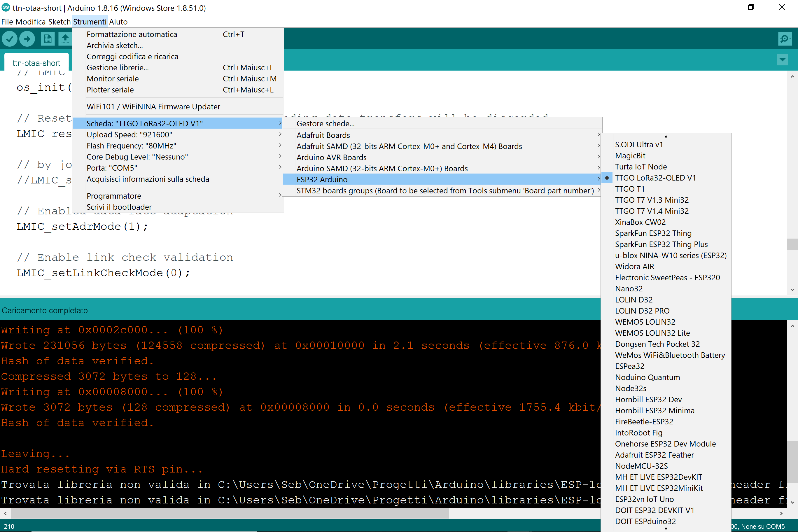
Task: Click the Upload arrow toolbar icon
Action: pyautogui.click(x=27, y=39)
